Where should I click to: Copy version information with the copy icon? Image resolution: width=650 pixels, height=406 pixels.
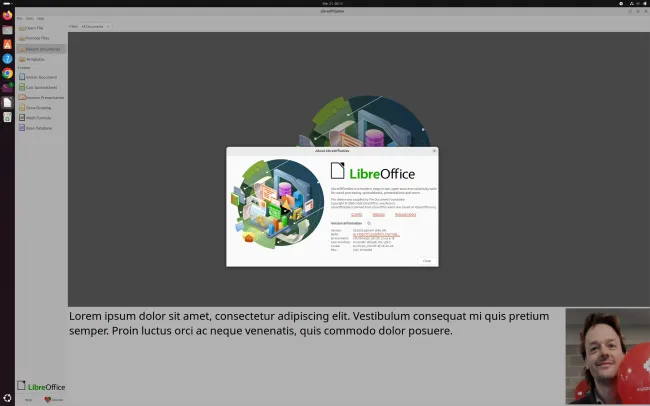point(369,223)
